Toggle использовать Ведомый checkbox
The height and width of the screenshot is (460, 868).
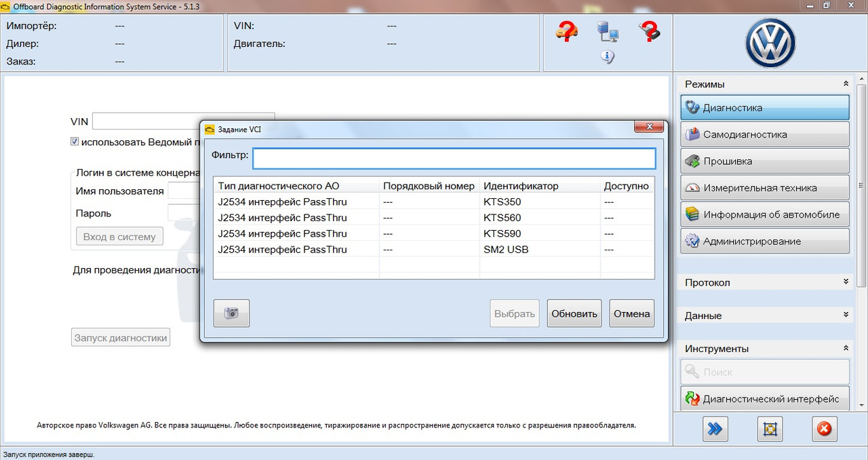click(75, 142)
